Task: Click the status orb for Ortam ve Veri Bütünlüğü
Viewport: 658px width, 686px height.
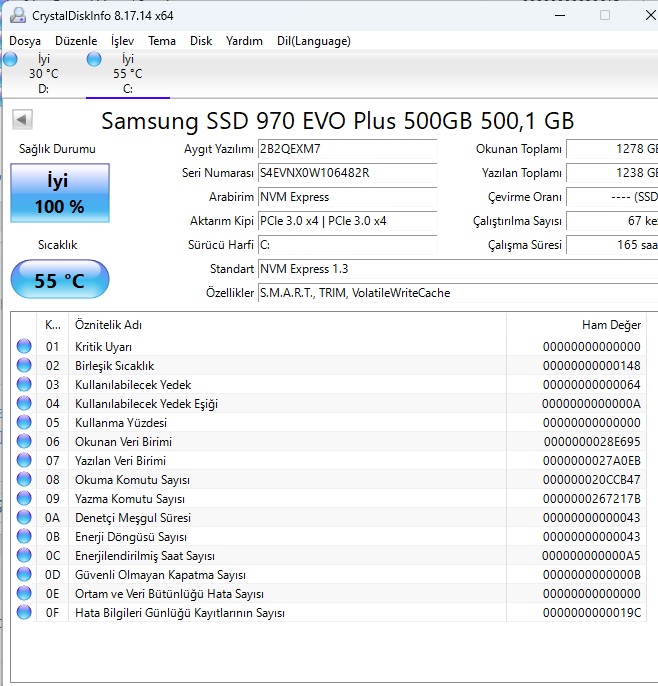Action: [24, 593]
